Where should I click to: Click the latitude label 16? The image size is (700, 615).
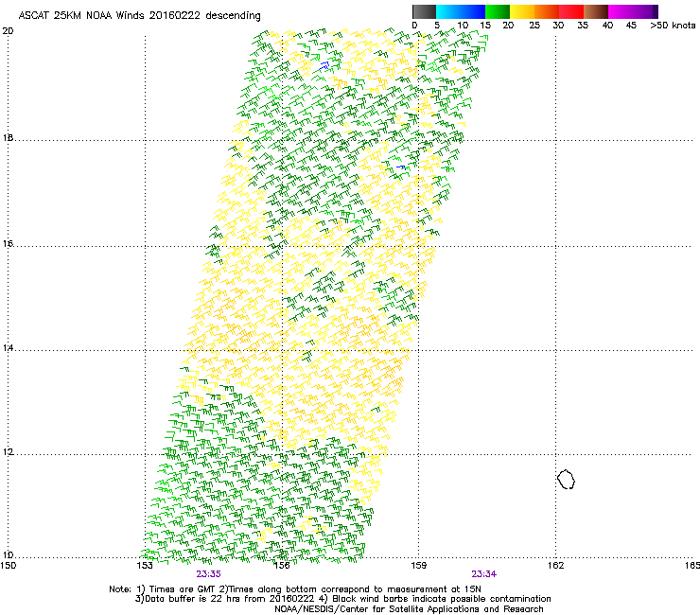8,243
